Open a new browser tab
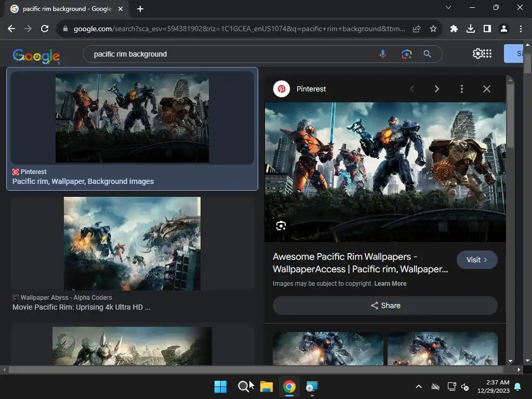 140,9
